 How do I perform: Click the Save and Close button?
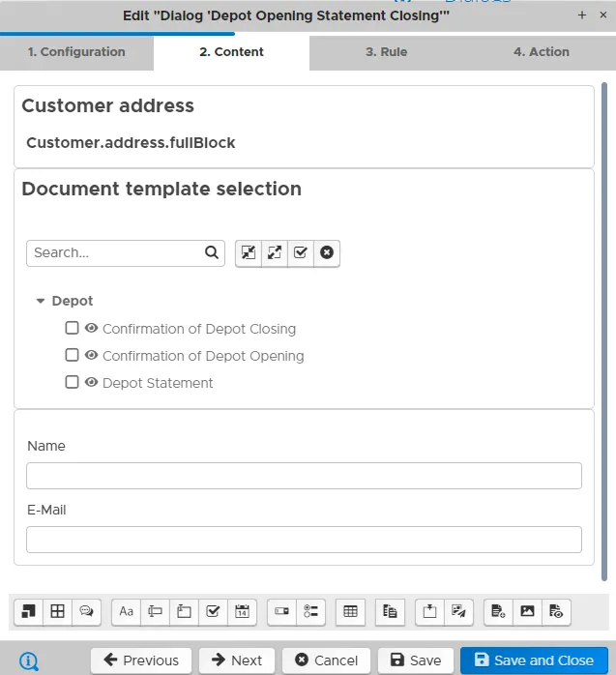pyautogui.click(x=534, y=660)
